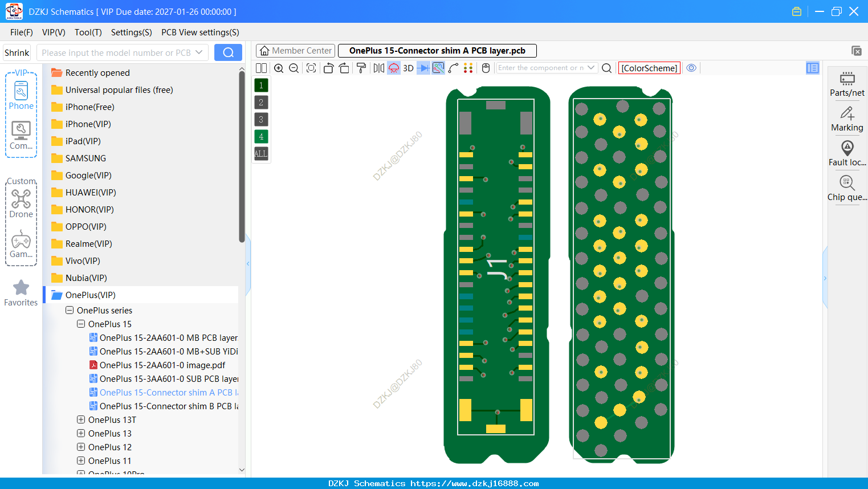Screen dimensions: 868x489
Task: Click the component name input field
Action: [541, 68]
